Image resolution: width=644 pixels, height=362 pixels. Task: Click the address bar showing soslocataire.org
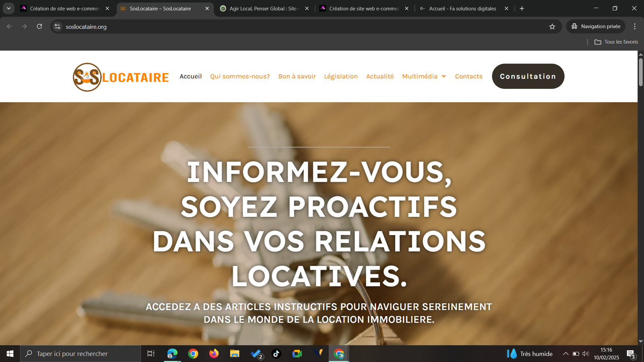(x=282, y=27)
